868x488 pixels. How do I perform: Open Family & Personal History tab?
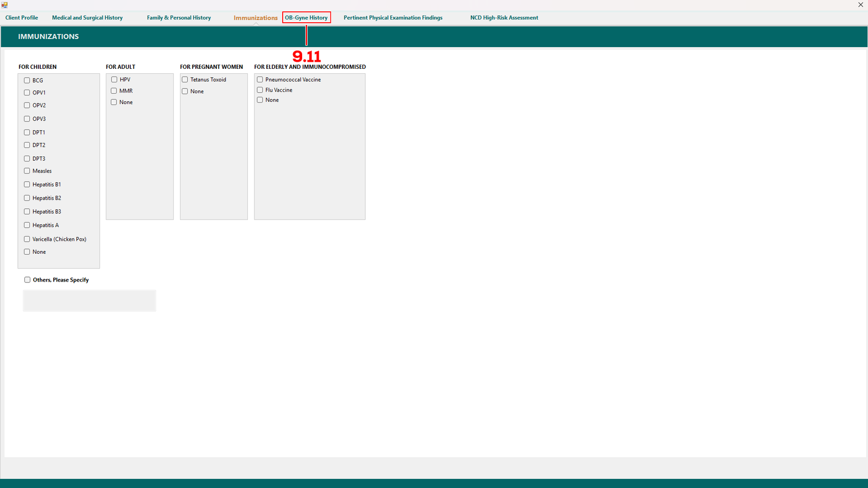click(178, 18)
